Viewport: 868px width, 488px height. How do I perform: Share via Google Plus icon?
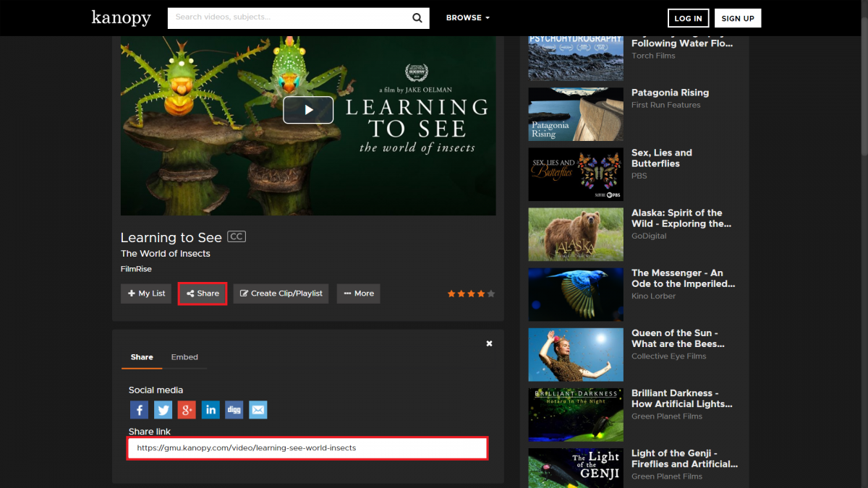(187, 410)
